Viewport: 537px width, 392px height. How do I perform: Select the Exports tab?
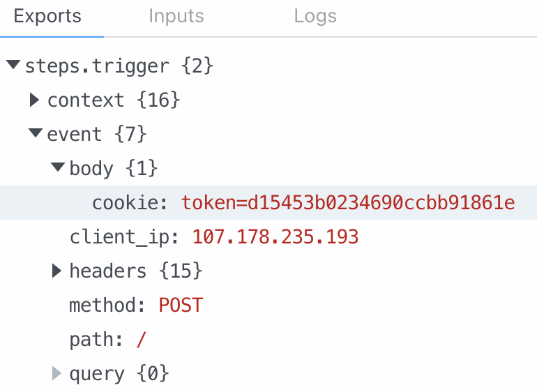(47, 16)
